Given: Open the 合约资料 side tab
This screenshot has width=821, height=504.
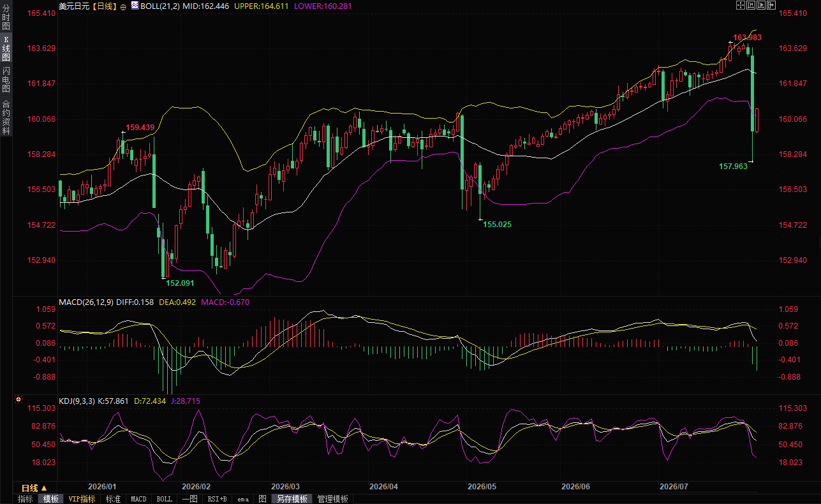Looking at the screenshot, I should point(6,117).
